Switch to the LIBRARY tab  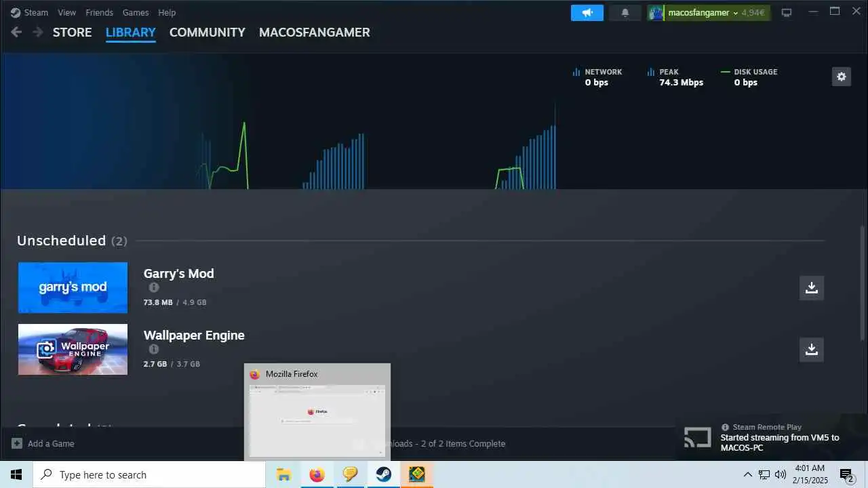pyautogui.click(x=131, y=33)
